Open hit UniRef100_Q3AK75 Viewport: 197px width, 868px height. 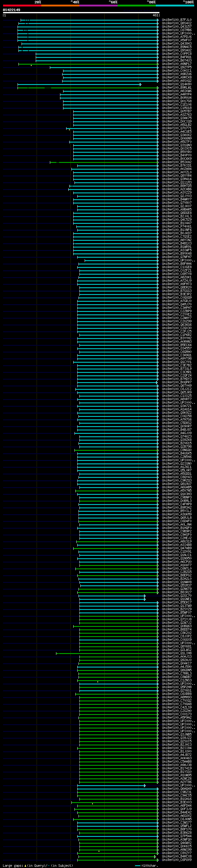click(176, 118)
